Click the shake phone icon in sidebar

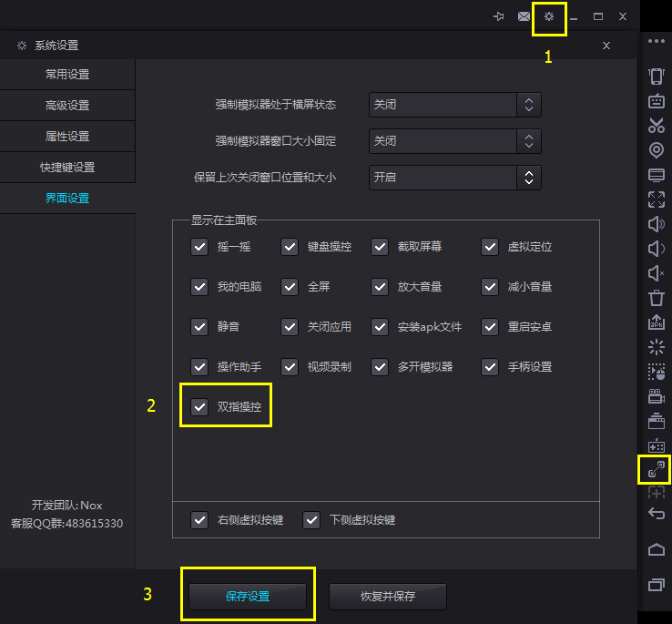[657, 77]
